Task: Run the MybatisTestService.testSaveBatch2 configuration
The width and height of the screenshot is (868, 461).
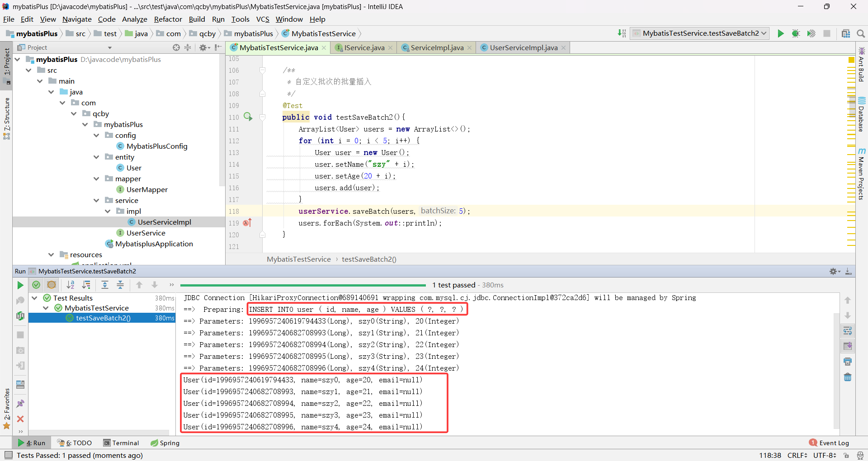Action: pos(780,33)
